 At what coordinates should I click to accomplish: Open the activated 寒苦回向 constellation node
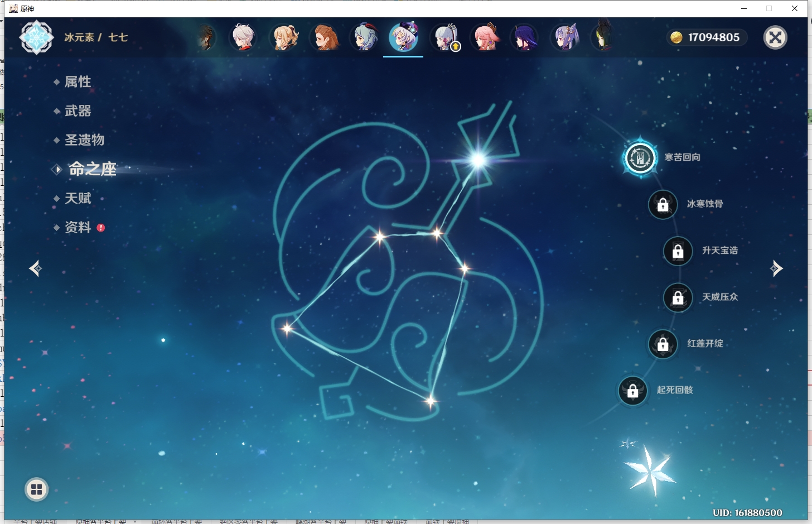coord(640,158)
